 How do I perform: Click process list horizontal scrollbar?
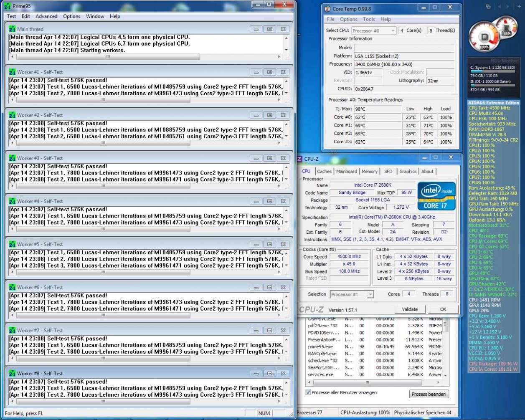(373, 382)
